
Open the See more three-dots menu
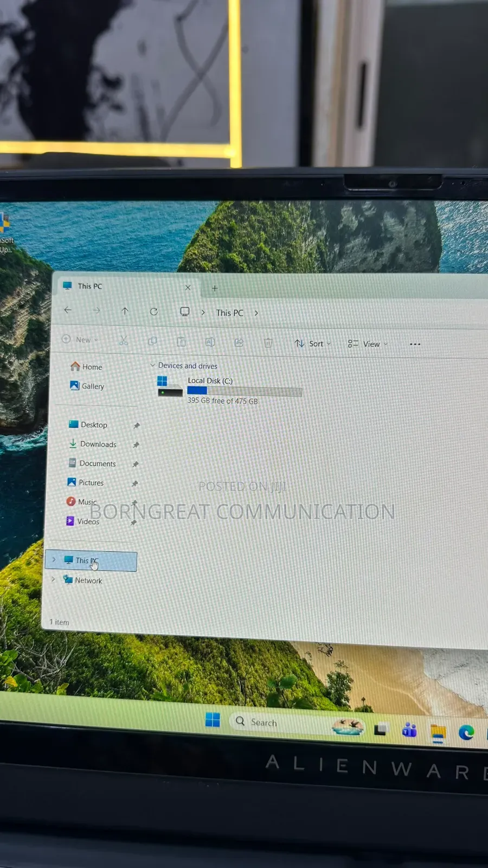(415, 344)
